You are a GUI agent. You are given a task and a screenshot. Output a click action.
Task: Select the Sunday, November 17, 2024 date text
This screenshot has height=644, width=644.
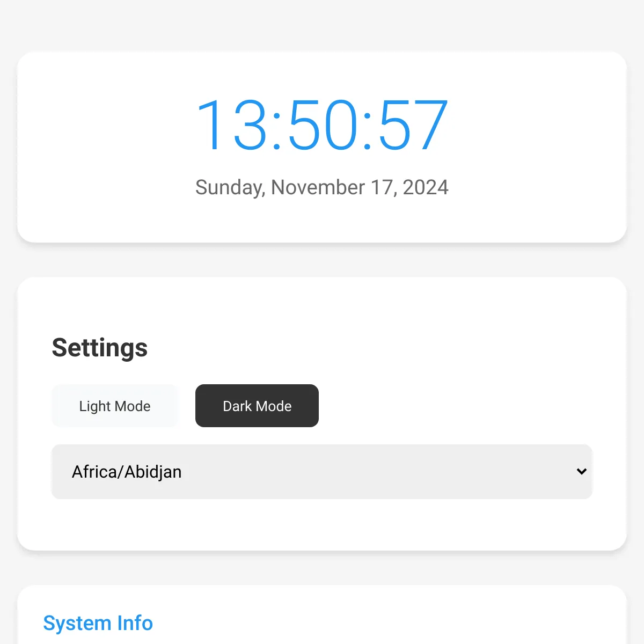coord(322,187)
